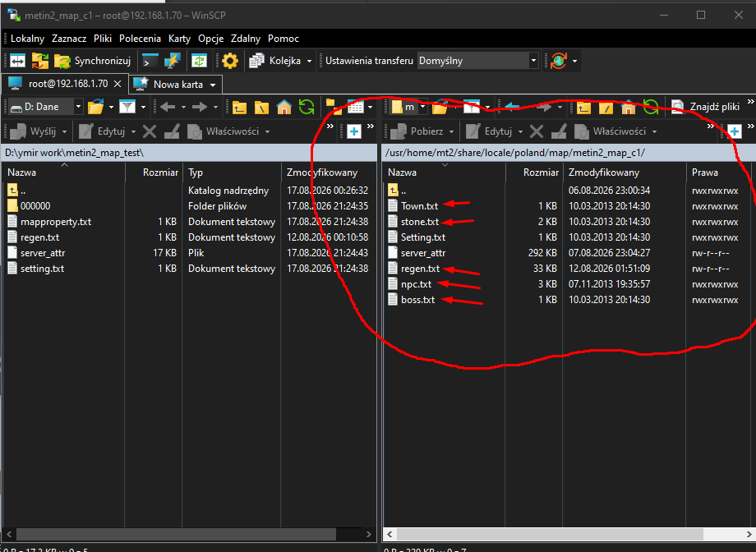Click Znajdź pliki find files button
Image resolution: width=756 pixels, height=552 pixels.
click(x=705, y=107)
